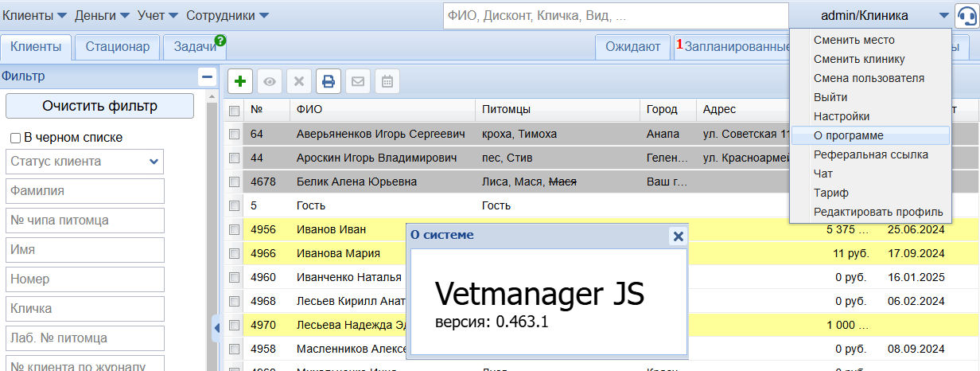
Task: Click the eye view client icon
Action: [x=270, y=81]
